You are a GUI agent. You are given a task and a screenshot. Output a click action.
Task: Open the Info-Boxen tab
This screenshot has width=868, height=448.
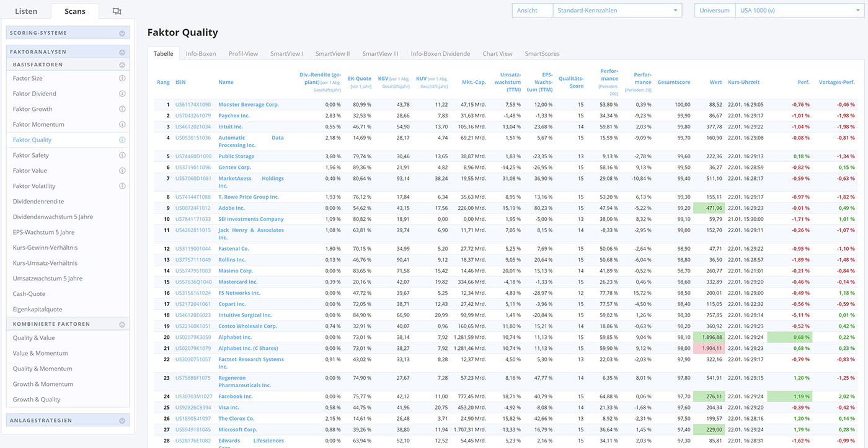tap(201, 54)
